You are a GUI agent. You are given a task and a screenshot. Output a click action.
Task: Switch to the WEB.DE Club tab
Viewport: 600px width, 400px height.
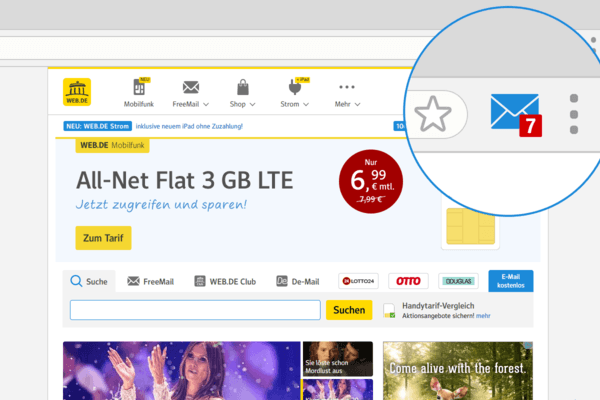225,281
